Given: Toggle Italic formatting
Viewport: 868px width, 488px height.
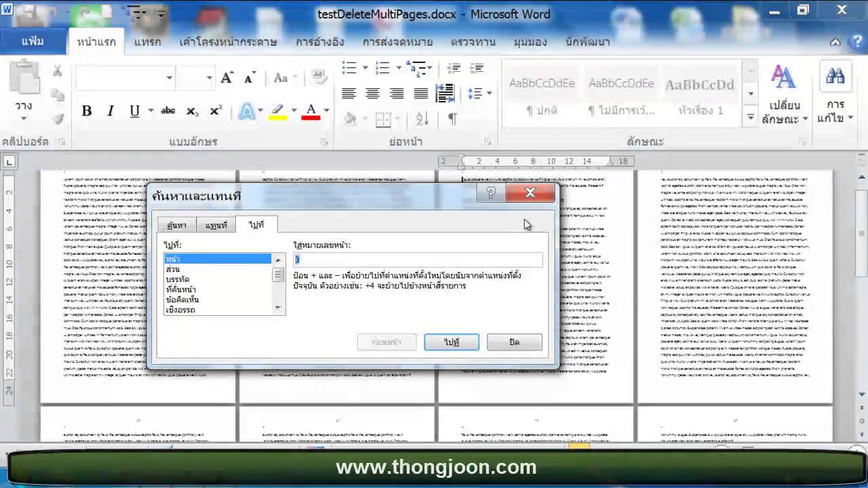Looking at the screenshot, I should (x=111, y=111).
